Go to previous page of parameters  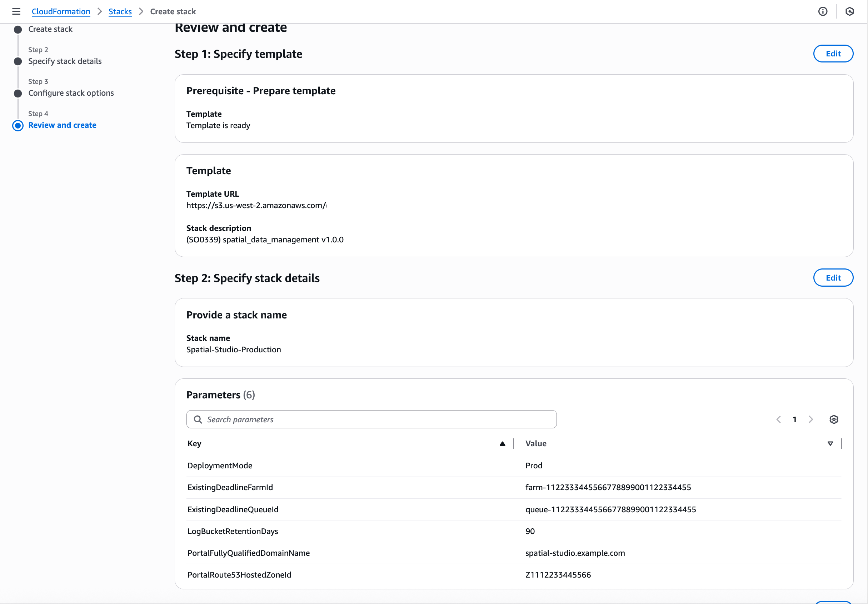(x=778, y=419)
